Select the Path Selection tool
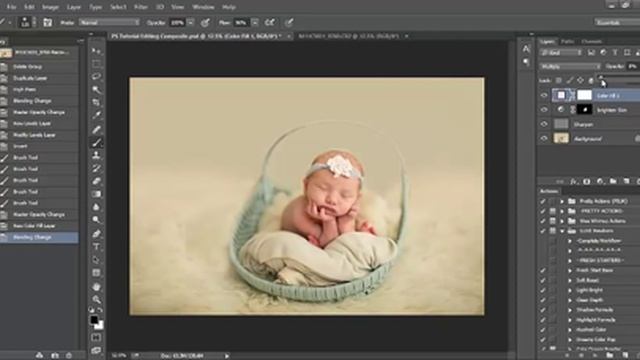This screenshot has height=360, width=640. coord(96,260)
